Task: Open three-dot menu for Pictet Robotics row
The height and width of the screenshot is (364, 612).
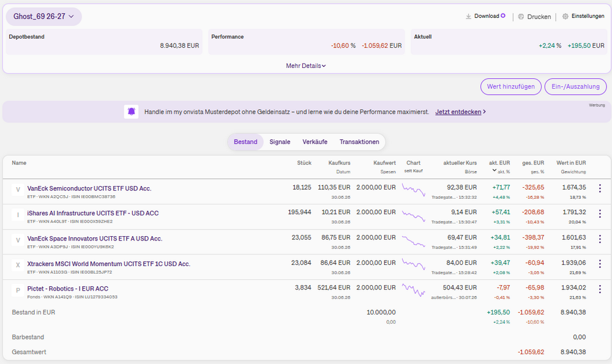Action: click(600, 289)
